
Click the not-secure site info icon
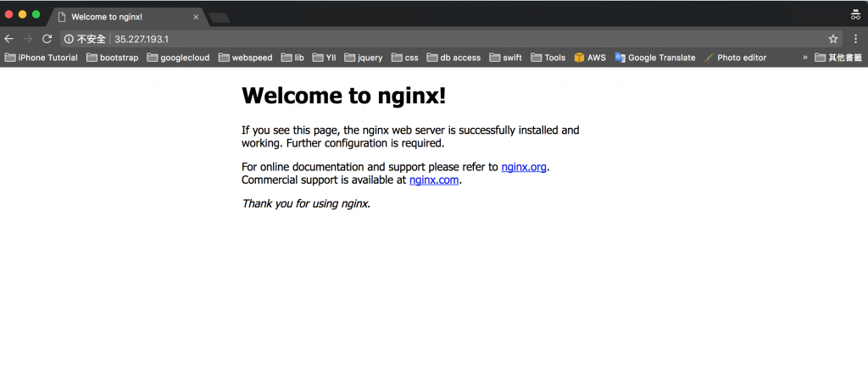click(x=69, y=39)
